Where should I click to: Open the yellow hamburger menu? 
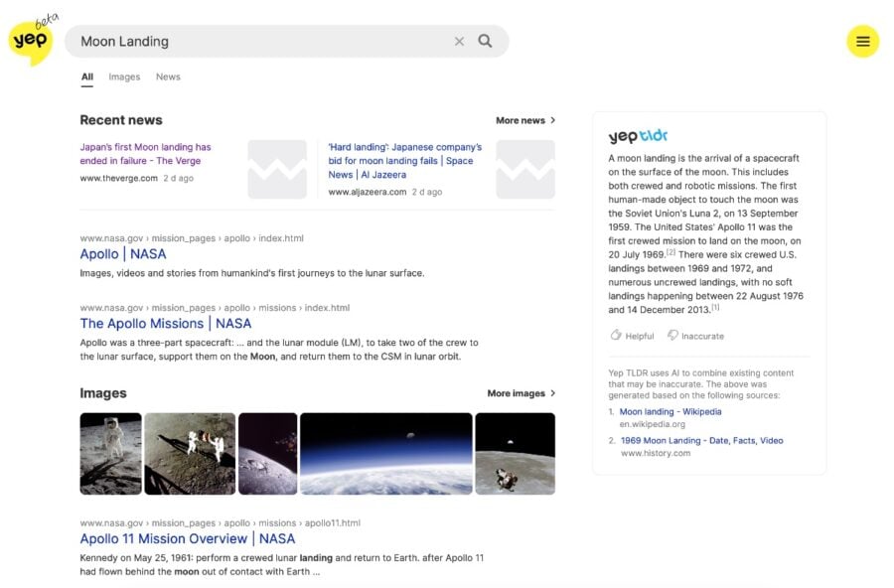(x=862, y=41)
